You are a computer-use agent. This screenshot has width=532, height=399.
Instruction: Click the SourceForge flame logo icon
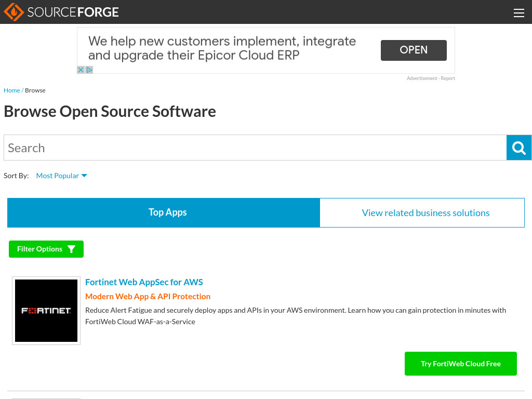[x=14, y=12]
